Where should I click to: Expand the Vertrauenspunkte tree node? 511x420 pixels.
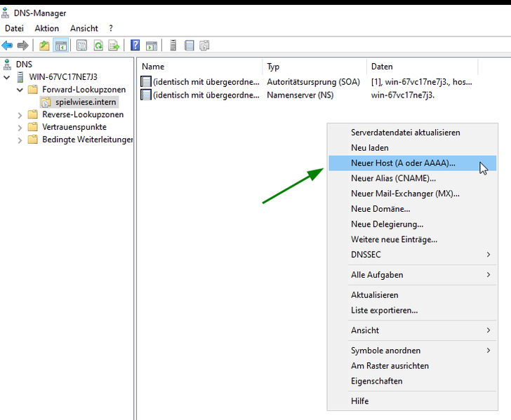tap(20, 127)
